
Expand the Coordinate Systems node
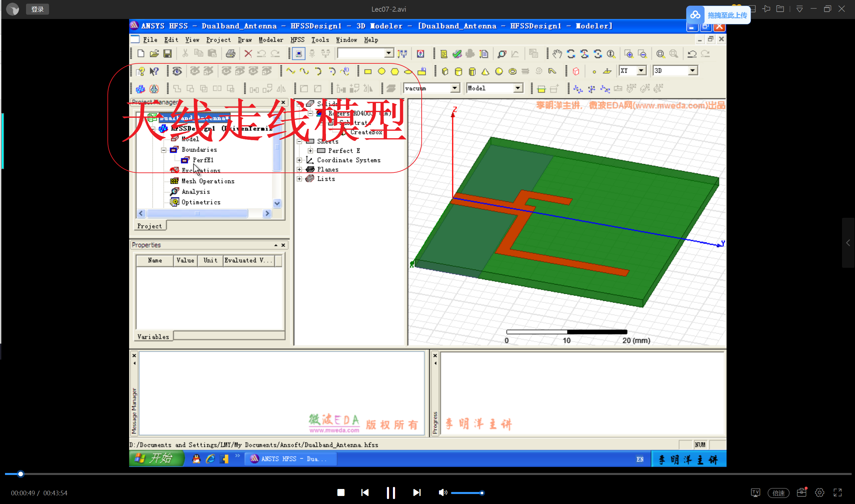299,160
